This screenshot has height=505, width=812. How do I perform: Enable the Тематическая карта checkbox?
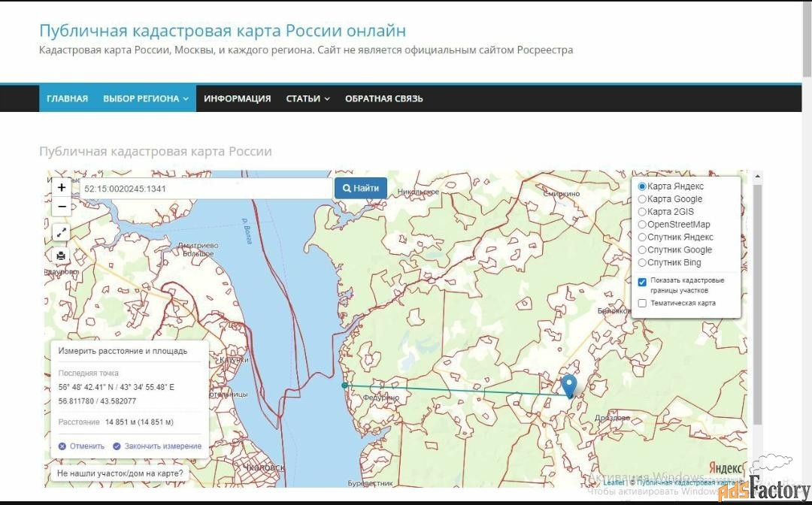642,304
